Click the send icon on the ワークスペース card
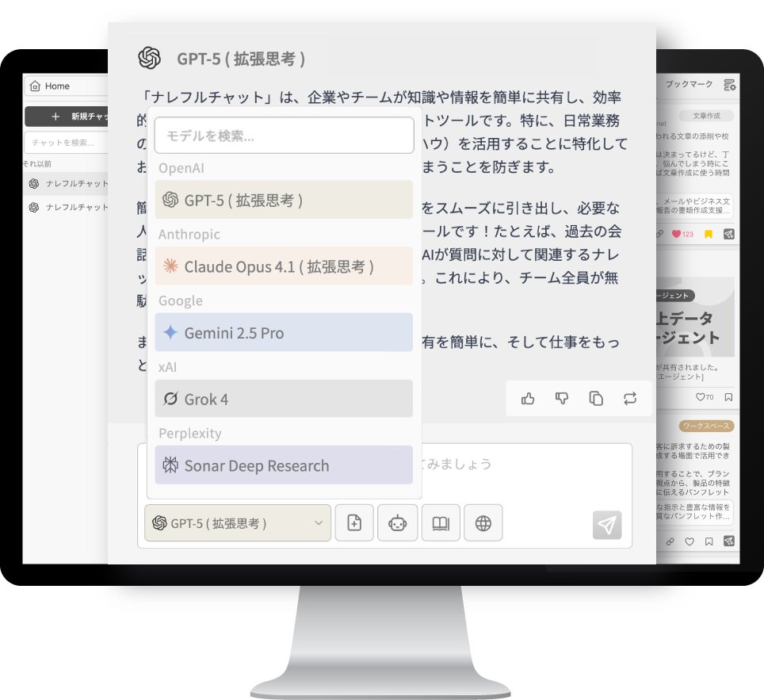764x700 pixels. tap(729, 541)
